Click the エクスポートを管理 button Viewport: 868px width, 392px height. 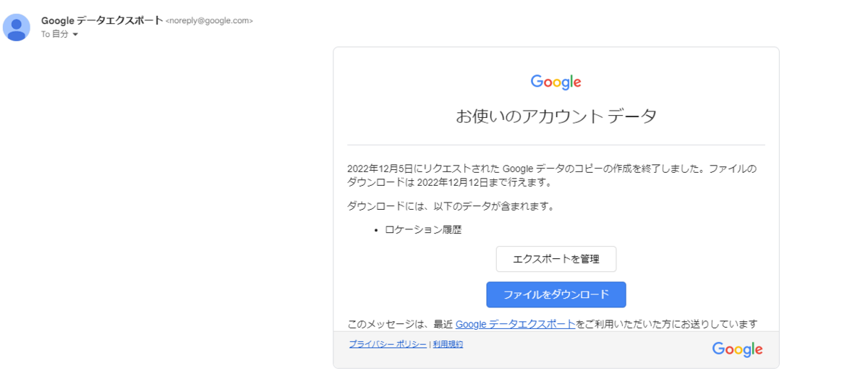click(x=556, y=259)
